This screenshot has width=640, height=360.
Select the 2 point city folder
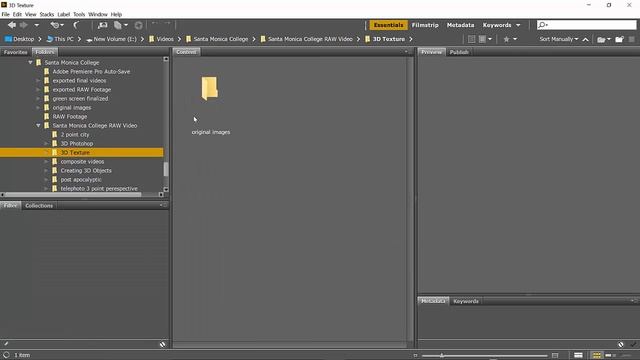[x=75, y=134]
